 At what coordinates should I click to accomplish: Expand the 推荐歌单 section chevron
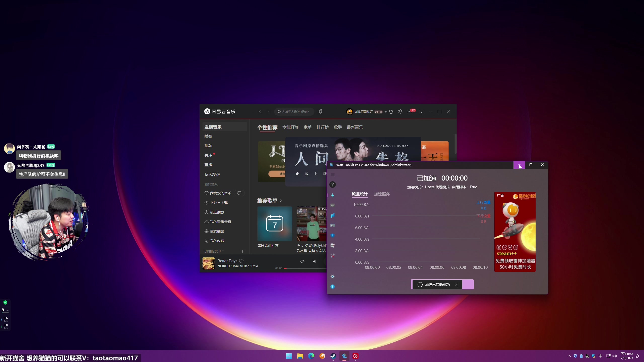click(x=280, y=201)
